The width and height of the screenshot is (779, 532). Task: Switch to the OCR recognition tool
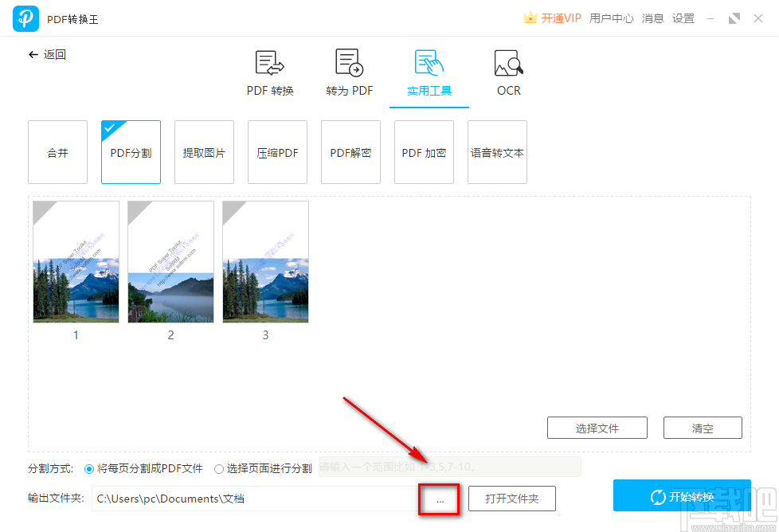pos(508,72)
